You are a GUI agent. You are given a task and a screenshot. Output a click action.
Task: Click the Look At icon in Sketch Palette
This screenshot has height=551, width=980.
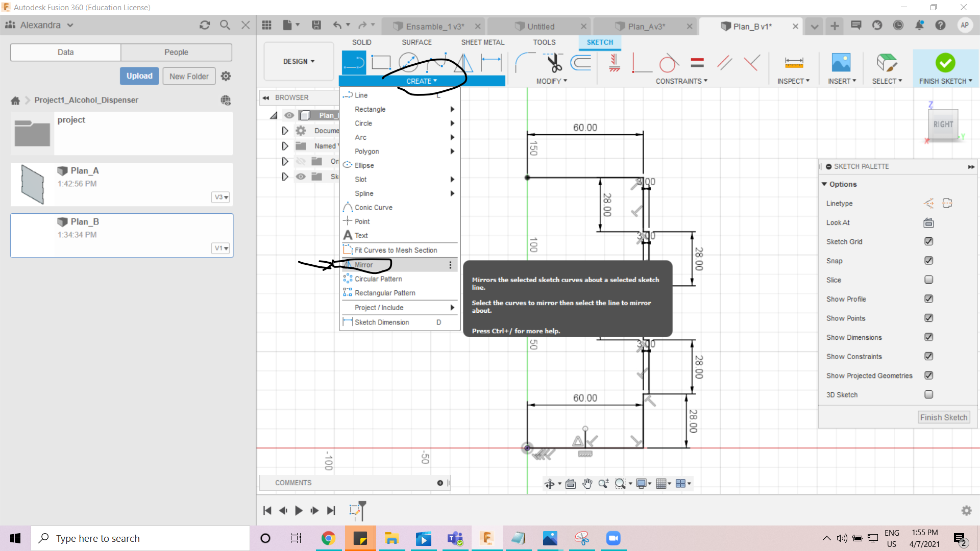[x=928, y=222]
